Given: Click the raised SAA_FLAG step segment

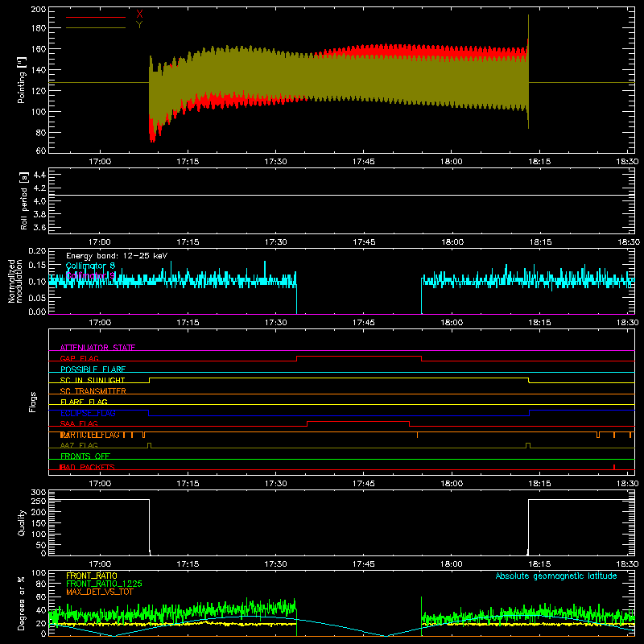Looking at the screenshot, I should click(358, 421).
